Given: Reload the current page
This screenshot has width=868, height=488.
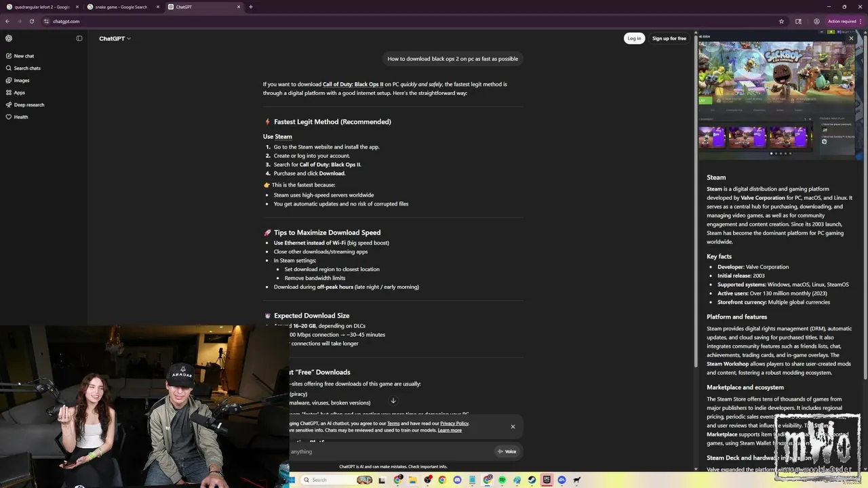Looking at the screenshot, I should (x=32, y=21).
